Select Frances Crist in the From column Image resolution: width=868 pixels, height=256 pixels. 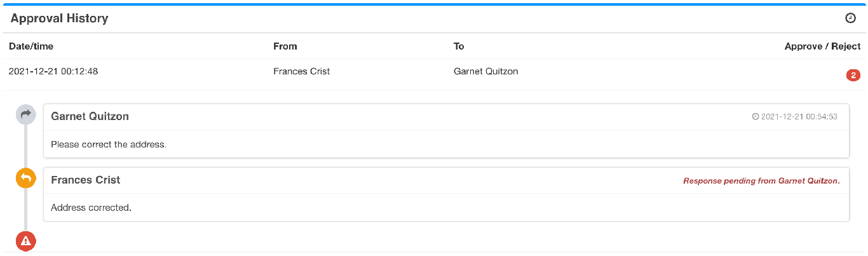pyautogui.click(x=301, y=71)
